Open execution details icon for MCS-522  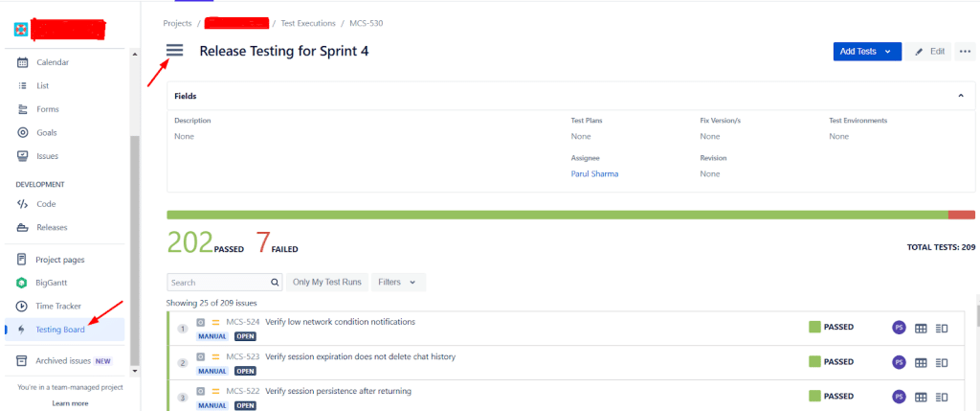tap(942, 397)
